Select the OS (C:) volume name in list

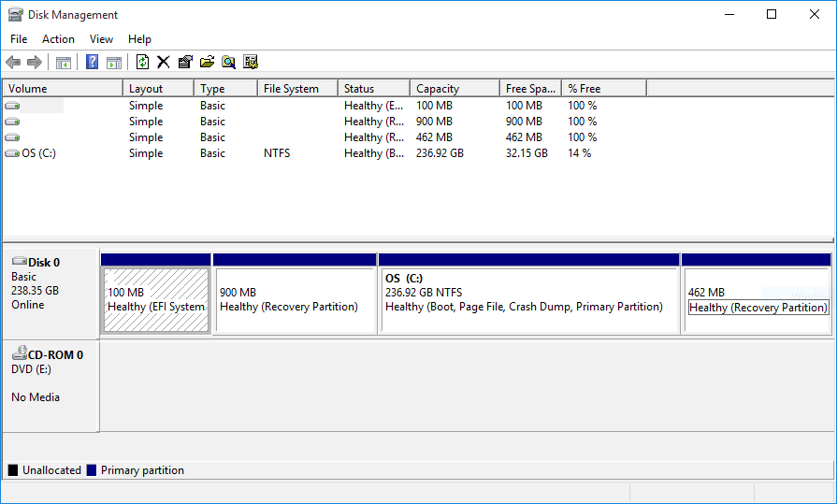click(39, 153)
